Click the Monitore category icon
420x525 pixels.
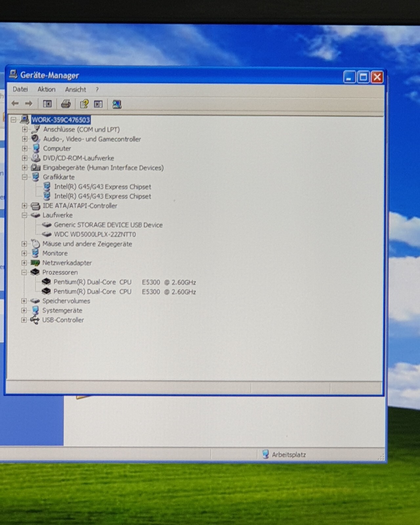pos(35,253)
